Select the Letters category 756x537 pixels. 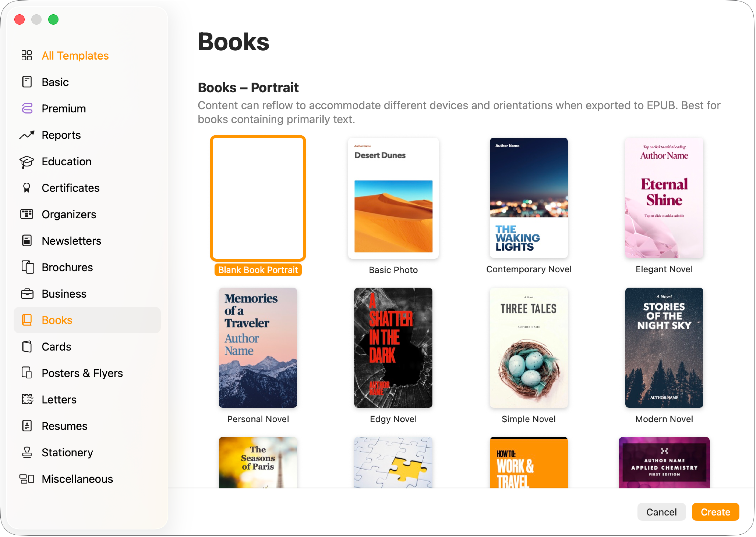pos(59,399)
